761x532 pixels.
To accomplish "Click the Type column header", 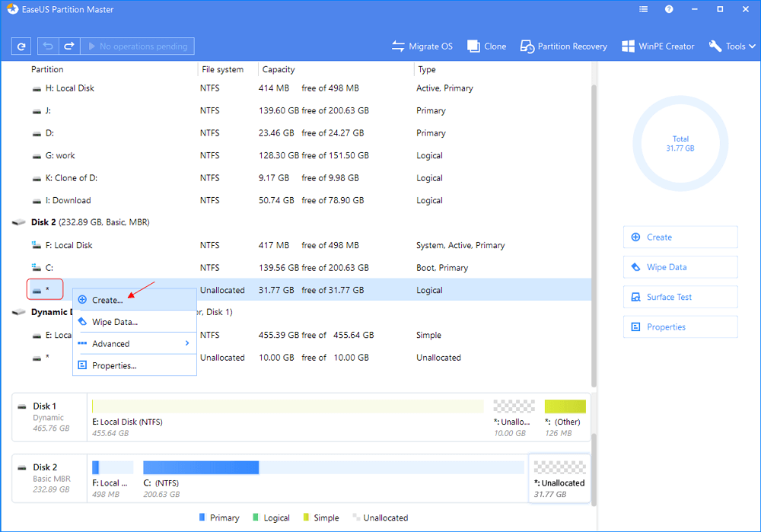I will click(x=427, y=69).
